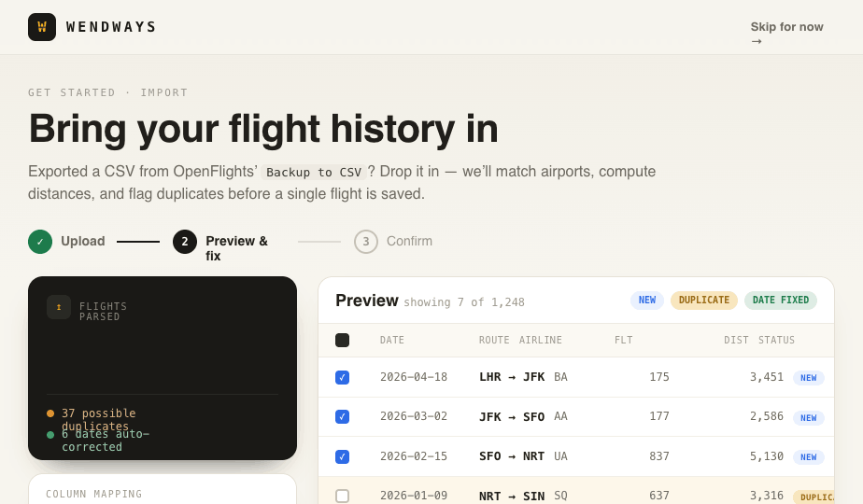Uncheck the JFK → SFO flight row checkbox
Image resolution: width=863 pixels, height=504 pixels.
click(343, 417)
